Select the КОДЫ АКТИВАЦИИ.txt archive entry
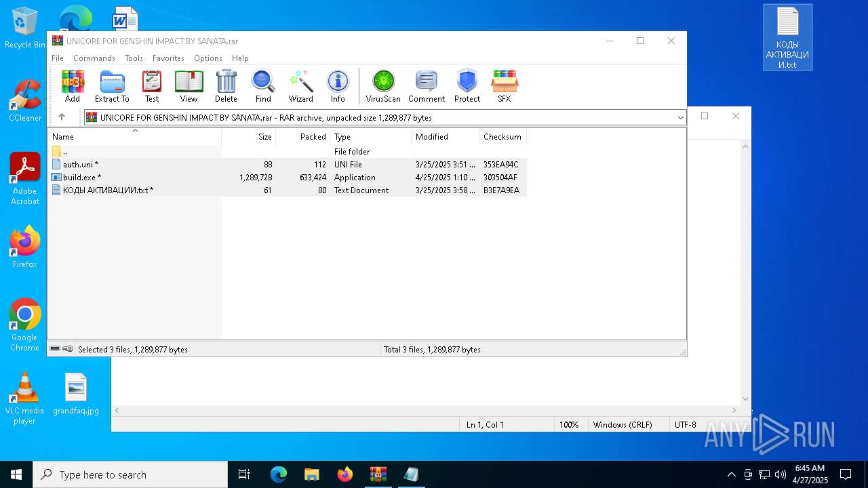Viewport: 868px width, 488px height. (288, 190)
